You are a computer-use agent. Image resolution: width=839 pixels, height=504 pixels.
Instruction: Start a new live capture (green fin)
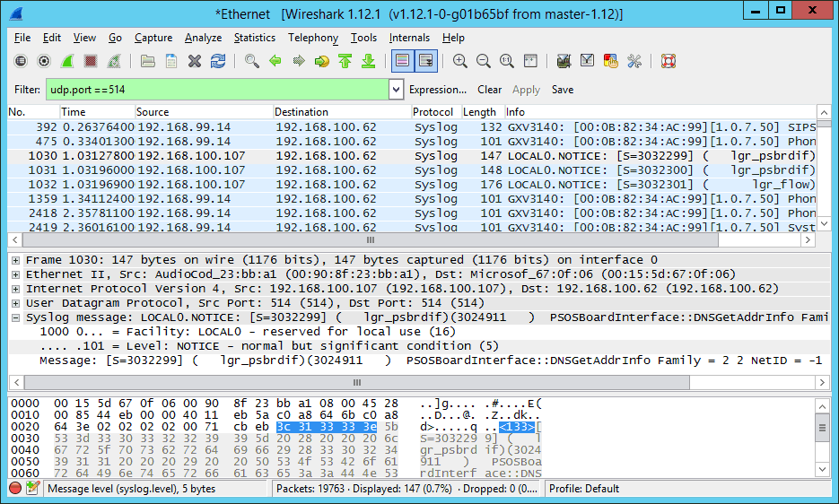pos(67,61)
